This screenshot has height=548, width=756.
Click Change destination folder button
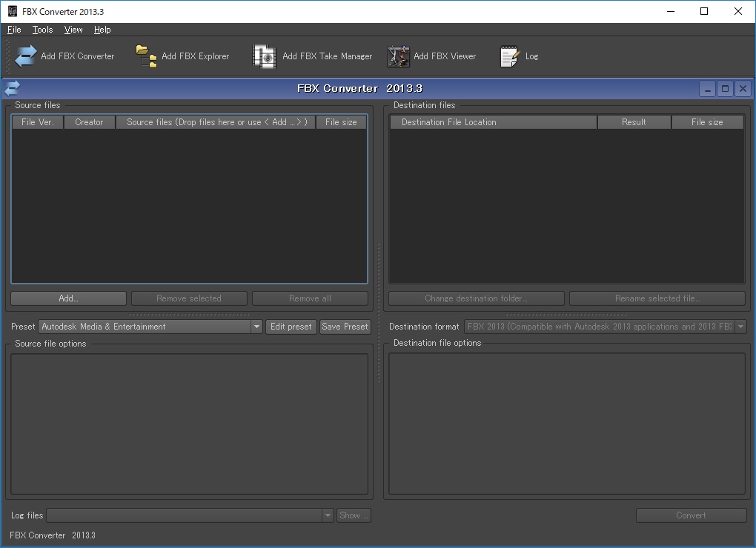[x=477, y=298]
